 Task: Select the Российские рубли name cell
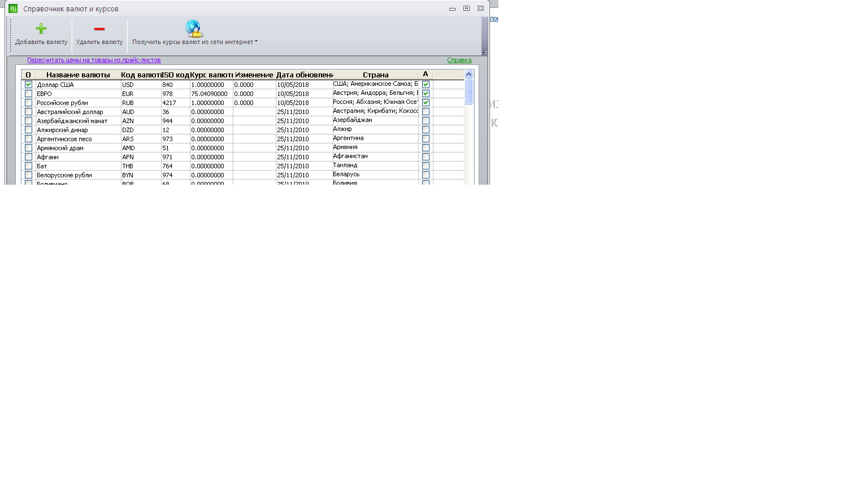click(78, 103)
